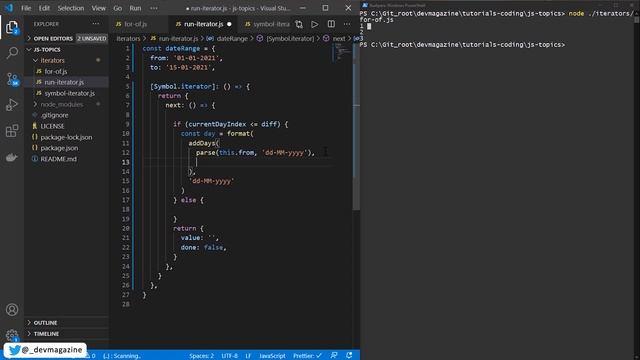Click the open changes compare icon
Screen dimensions: 640x360
coord(299,24)
